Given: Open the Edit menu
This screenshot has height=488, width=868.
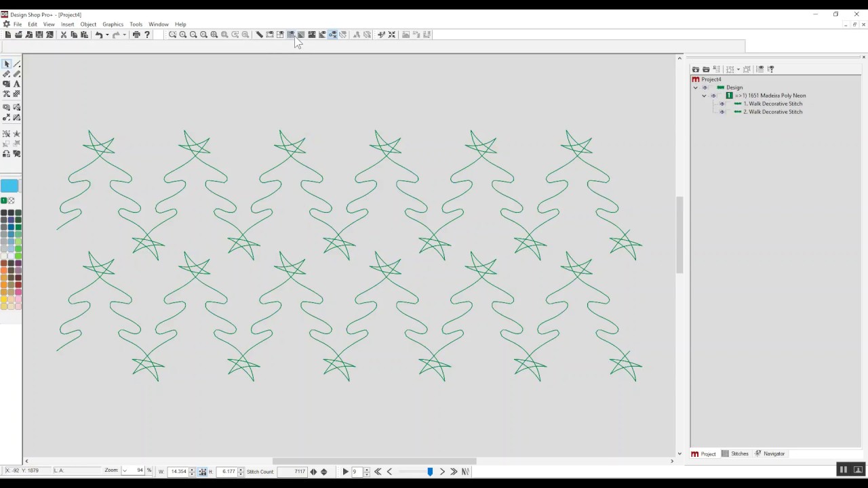Looking at the screenshot, I should pyautogui.click(x=33, y=24).
